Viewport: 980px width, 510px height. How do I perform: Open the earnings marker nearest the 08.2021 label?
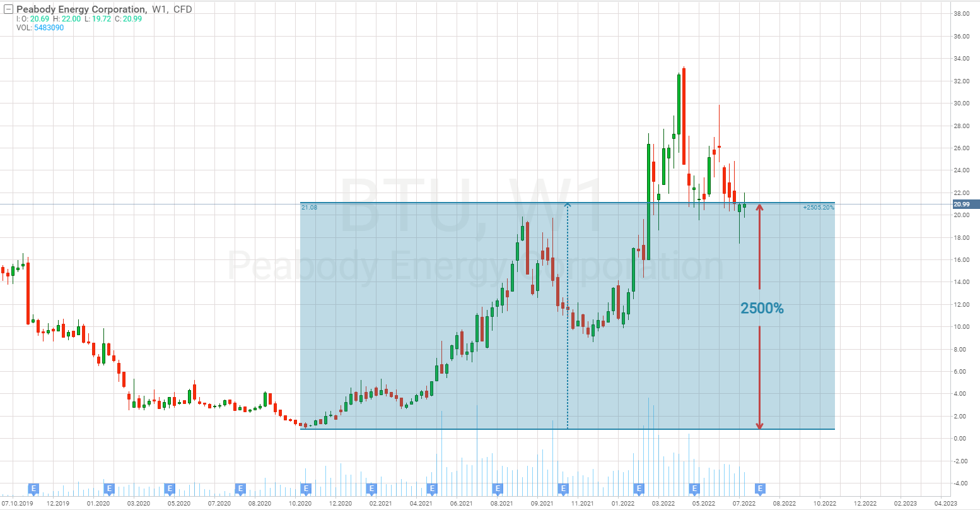tap(498, 488)
